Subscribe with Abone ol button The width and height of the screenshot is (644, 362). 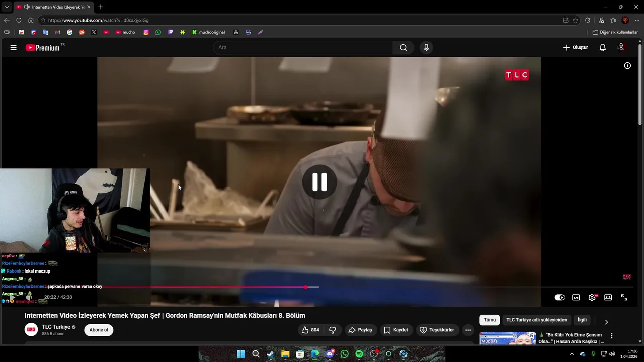click(x=99, y=330)
